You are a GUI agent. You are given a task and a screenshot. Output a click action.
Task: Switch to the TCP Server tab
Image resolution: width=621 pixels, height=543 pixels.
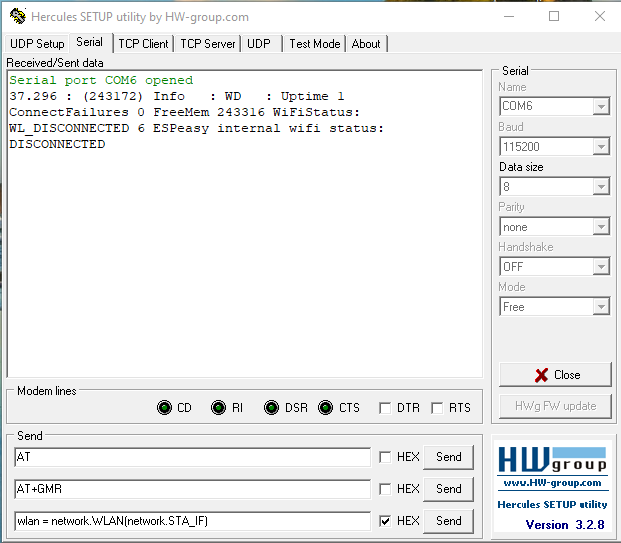[x=208, y=44]
